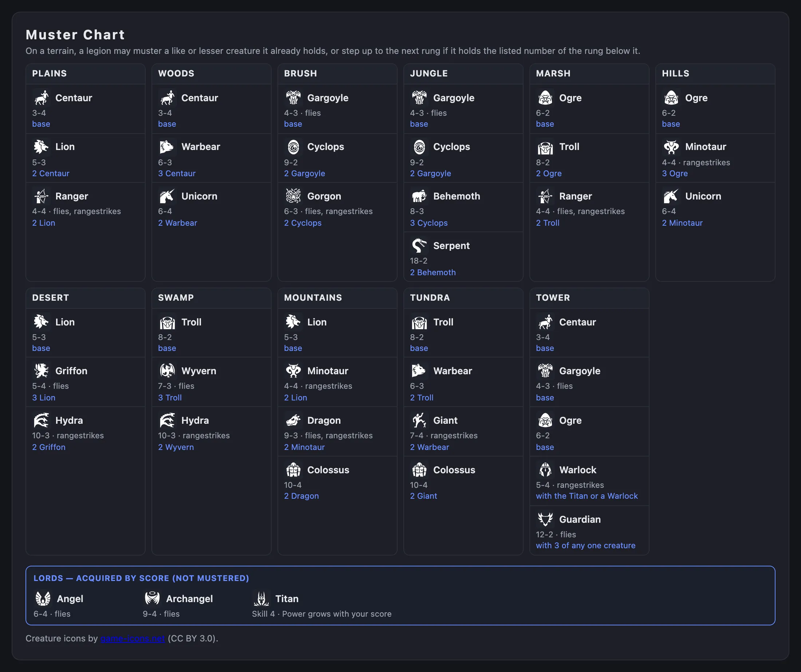
Task: Click the Serpent icon in Jungle
Action: click(x=419, y=246)
